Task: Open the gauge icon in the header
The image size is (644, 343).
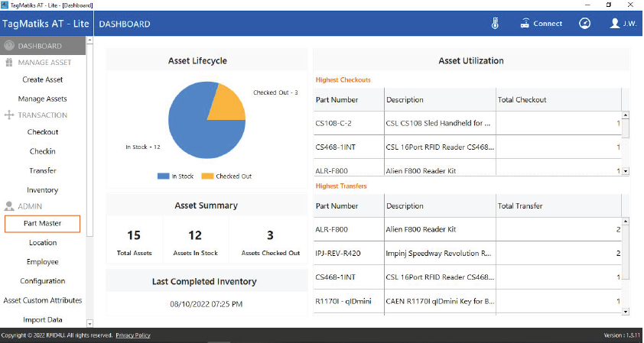Action: pos(584,24)
